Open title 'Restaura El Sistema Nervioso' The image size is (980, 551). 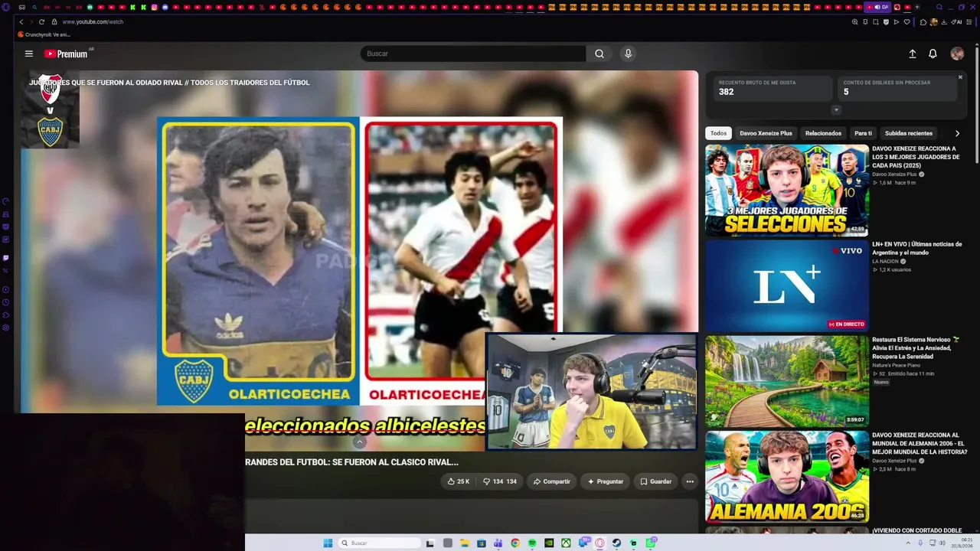point(916,348)
